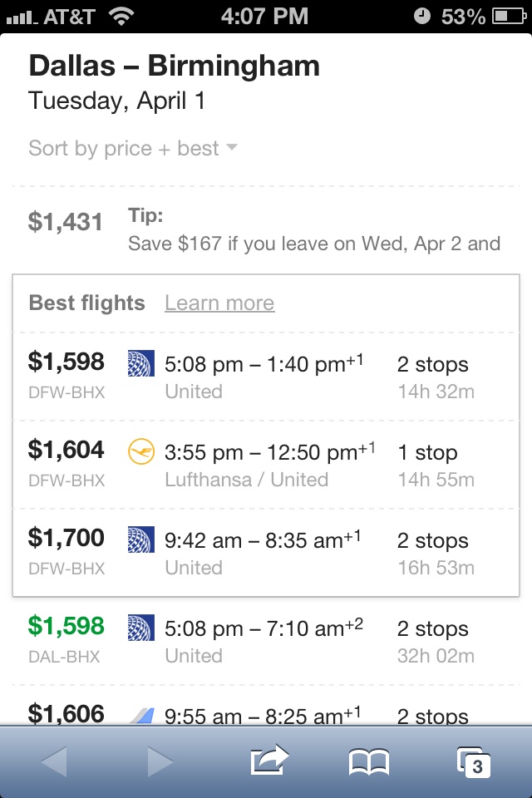Tap United logo on the DAL-BHX flight
This screenshot has width=532, height=798.
141,628
